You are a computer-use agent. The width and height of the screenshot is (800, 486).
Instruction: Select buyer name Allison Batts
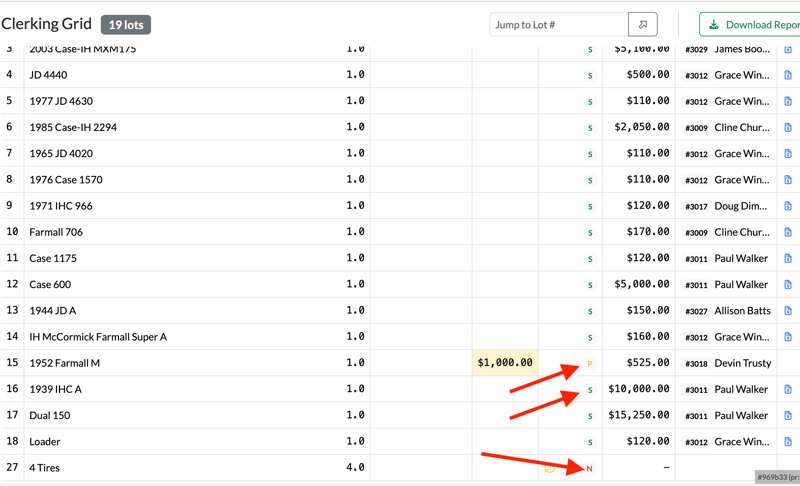742,311
